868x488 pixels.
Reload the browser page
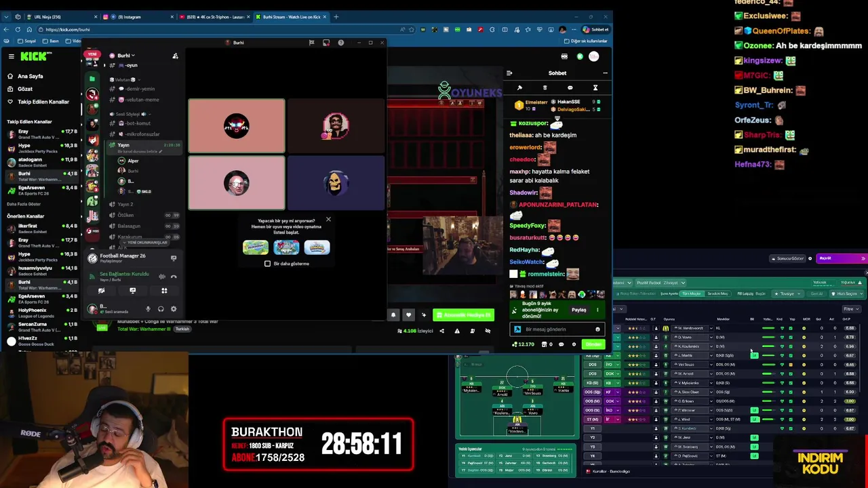[x=18, y=30]
